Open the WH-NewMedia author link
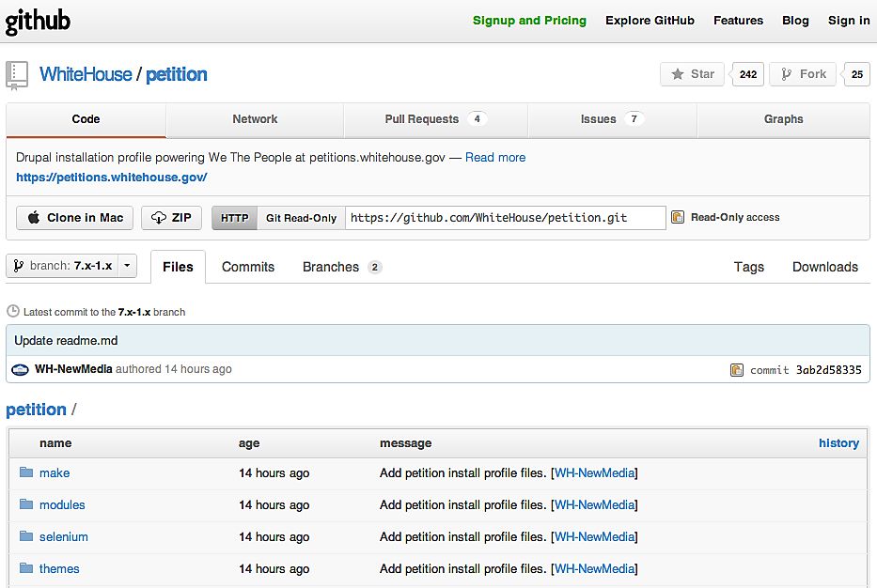877x588 pixels. click(73, 369)
